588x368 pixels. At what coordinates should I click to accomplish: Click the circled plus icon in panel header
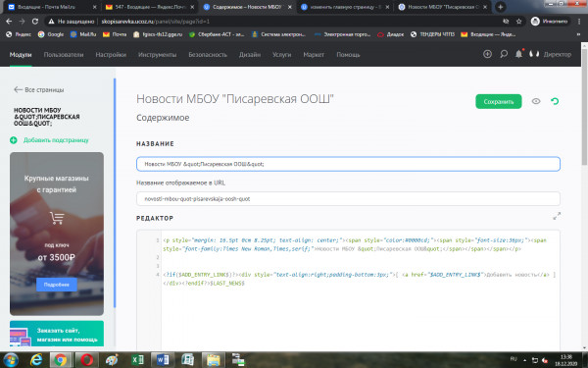(487, 54)
